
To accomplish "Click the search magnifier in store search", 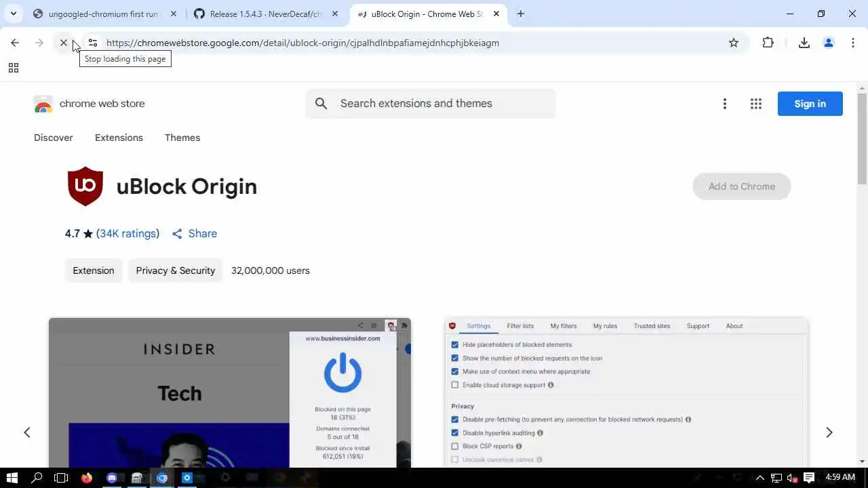I will click(321, 104).
